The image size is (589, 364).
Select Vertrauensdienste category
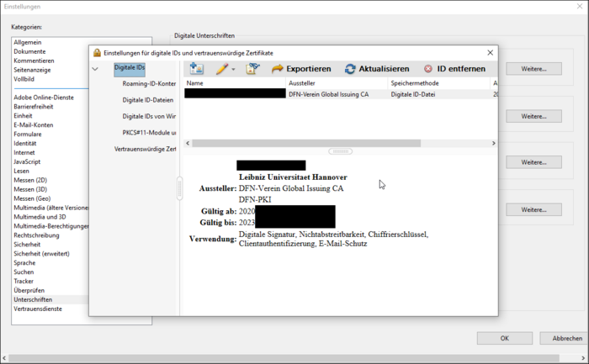(38, 309)
